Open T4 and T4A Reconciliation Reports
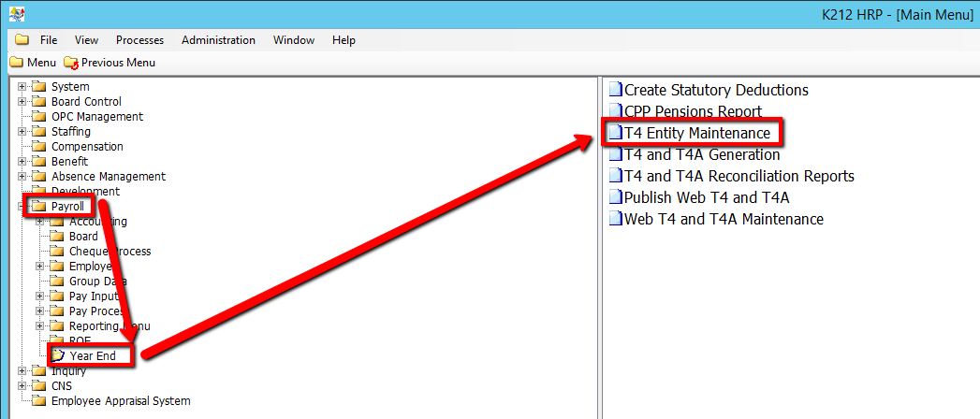The height and width of the screenshot is (419, 980). [x=739, y=176]
